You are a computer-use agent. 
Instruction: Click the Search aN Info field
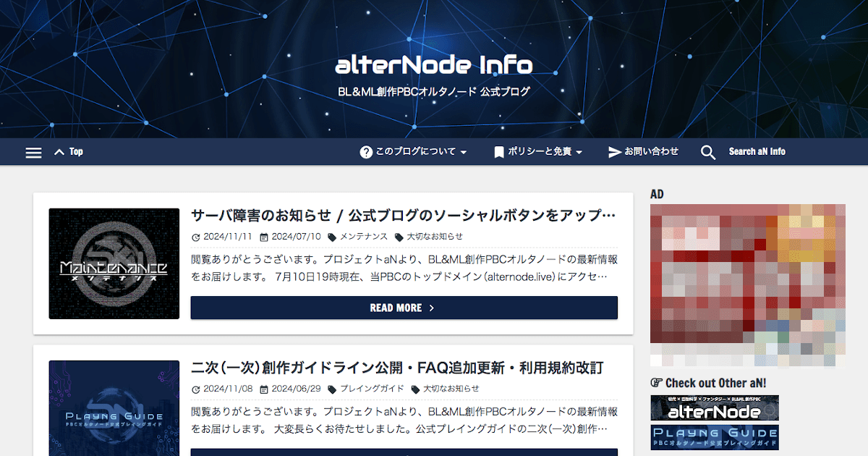coord(757,152)
